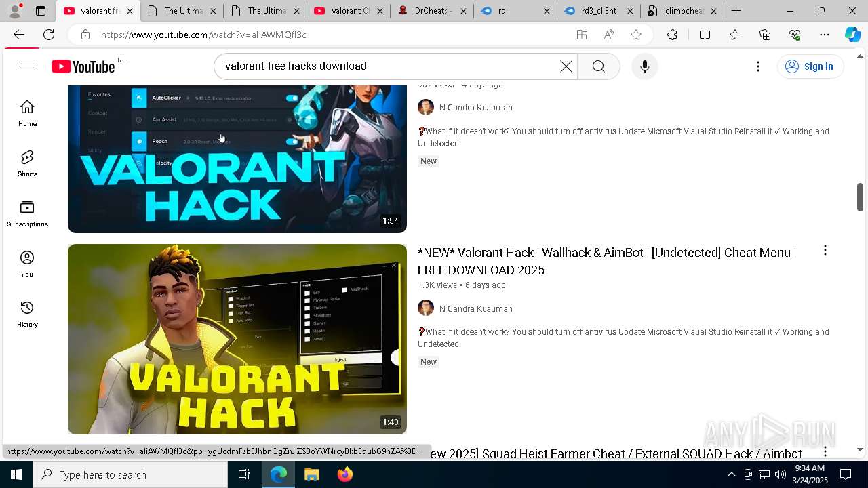
Task: Open the Favorites list icon
Action: coord(735,35)
